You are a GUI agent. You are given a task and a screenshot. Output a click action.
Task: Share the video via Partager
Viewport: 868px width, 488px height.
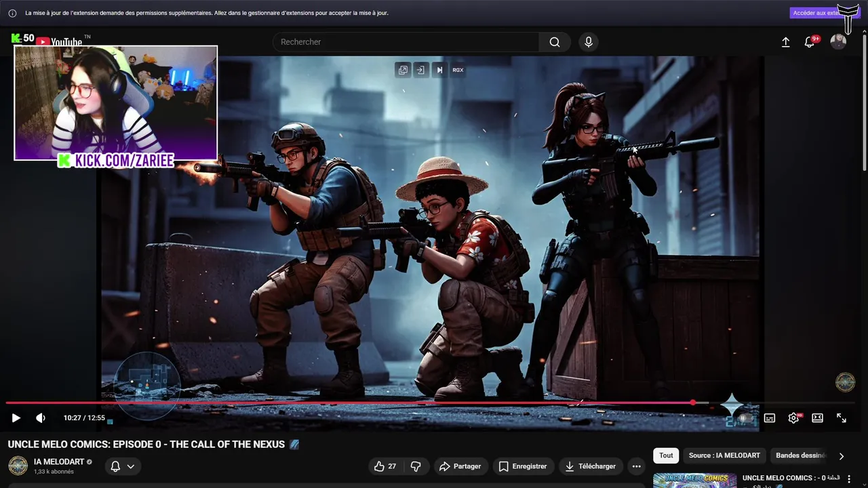(x=460, y=466)
